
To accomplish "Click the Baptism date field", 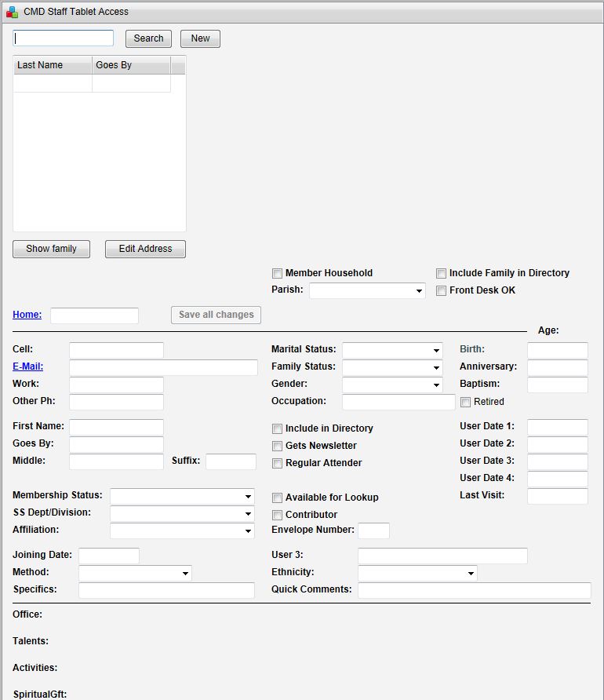I will pos(558,385).
